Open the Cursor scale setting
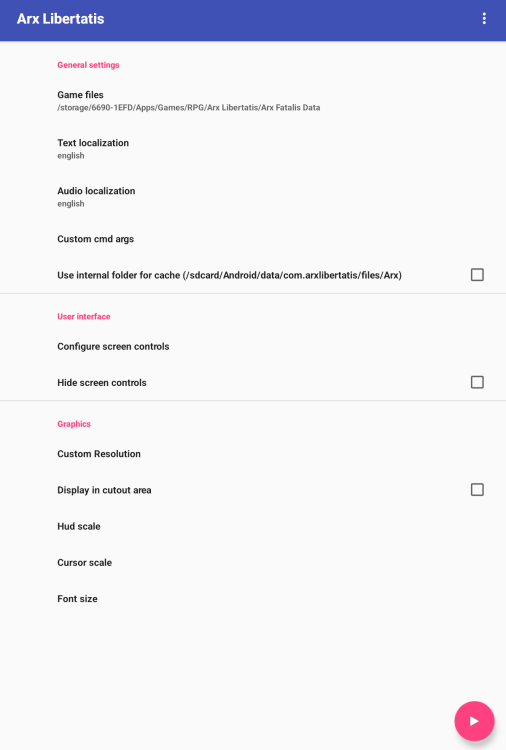 coord(253,562)
